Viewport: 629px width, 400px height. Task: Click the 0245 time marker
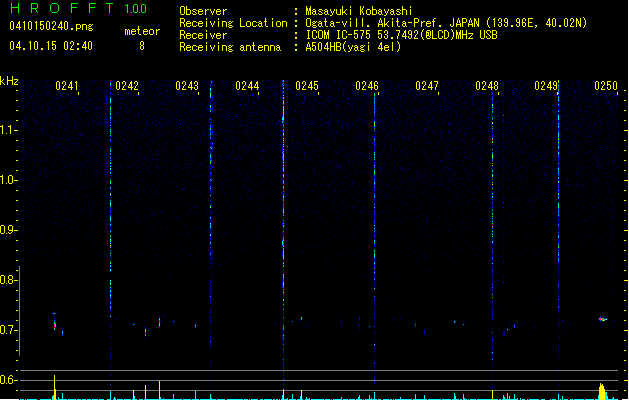coord(307,86)
